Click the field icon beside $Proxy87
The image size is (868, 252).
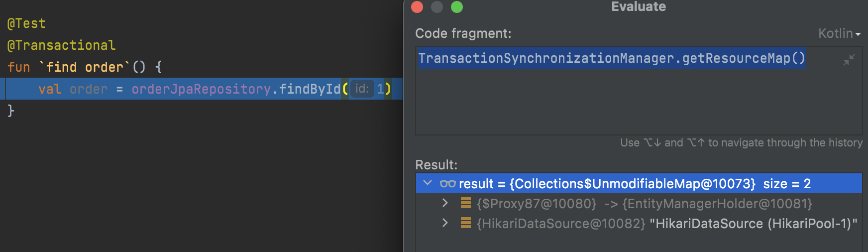466,203
